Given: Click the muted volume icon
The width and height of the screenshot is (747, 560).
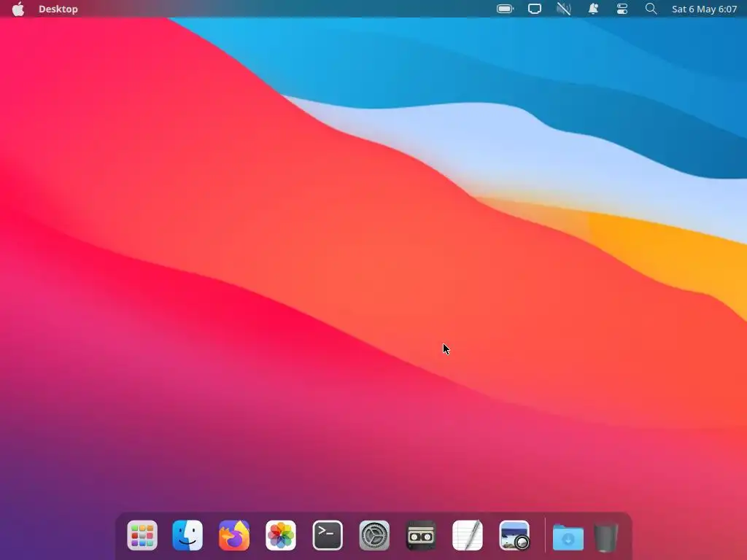Looking at the screenshot, I should click(x=564, y=9).
